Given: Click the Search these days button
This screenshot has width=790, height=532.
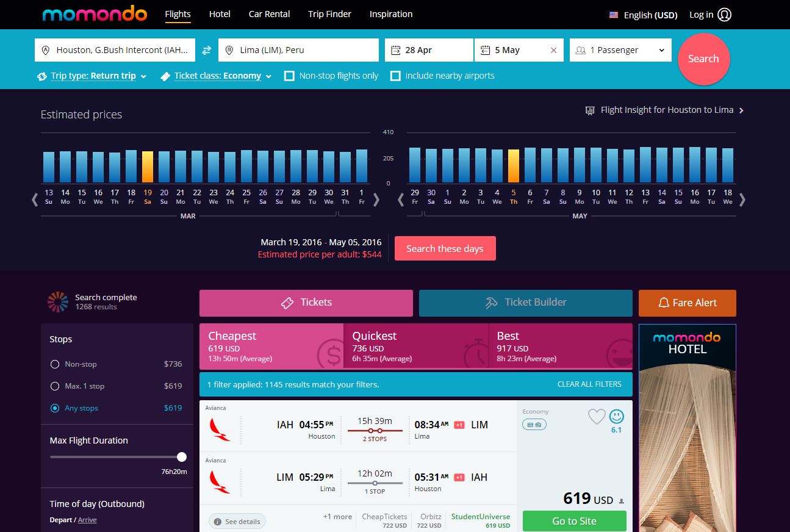Looking at the screenshot, I should (x=445, y=248).
